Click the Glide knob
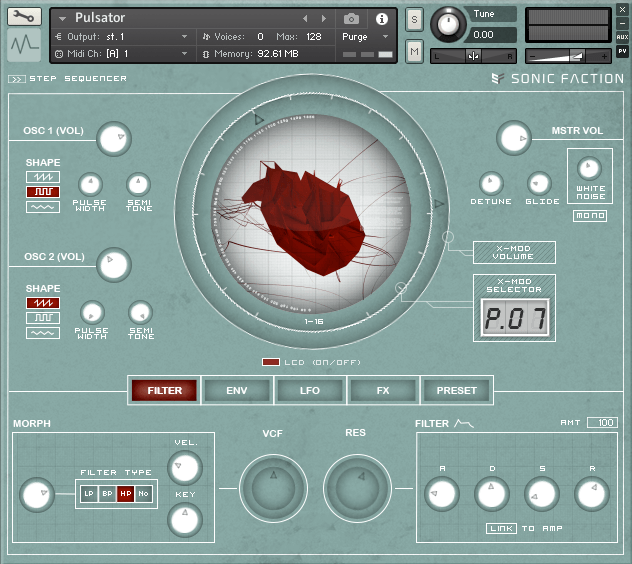This screenshot has height=564, width=632. pos(540,183)
